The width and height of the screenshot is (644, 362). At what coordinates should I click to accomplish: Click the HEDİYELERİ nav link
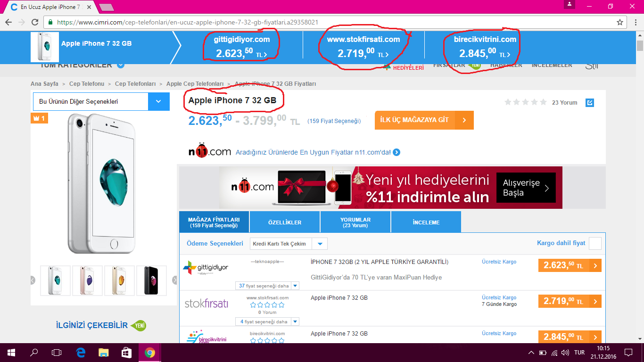(408, 67)
